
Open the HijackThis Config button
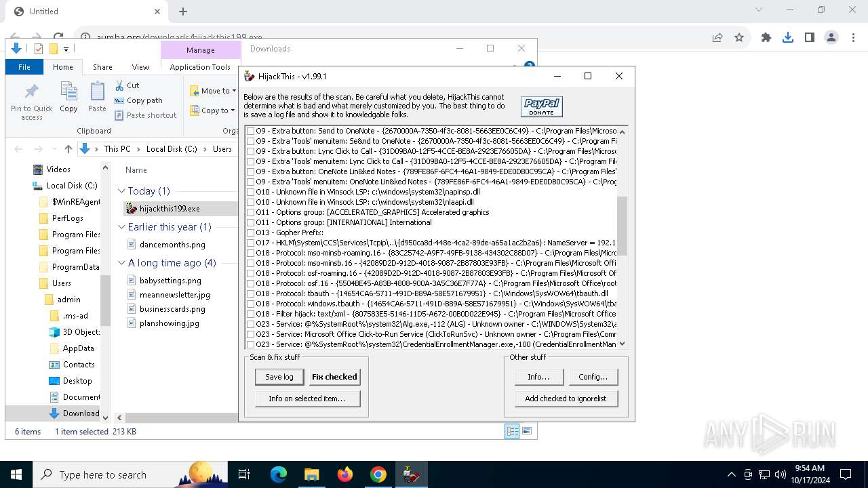click(593, 377)
